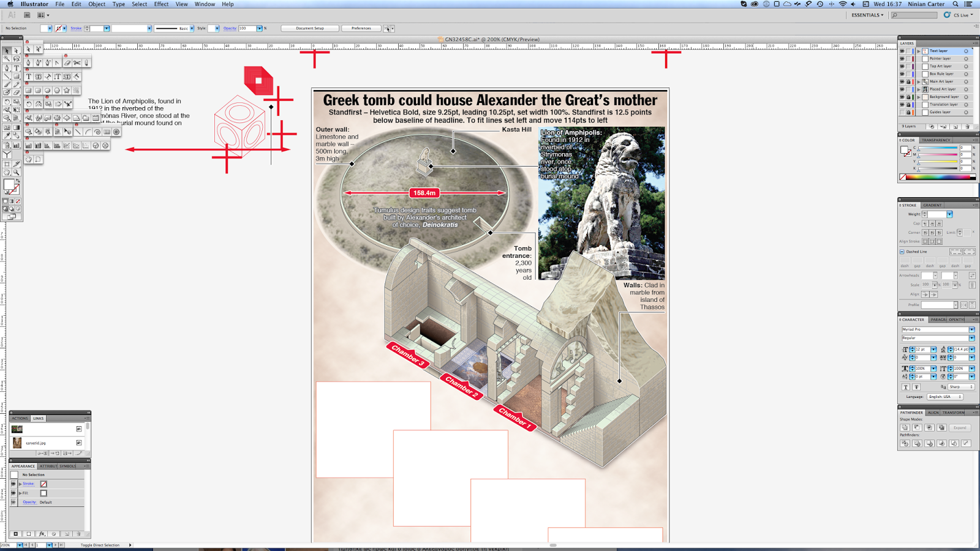This screenshot has height=551, width=980.
Task: Switch to the Gradient tab
Action: pos(932,205)
